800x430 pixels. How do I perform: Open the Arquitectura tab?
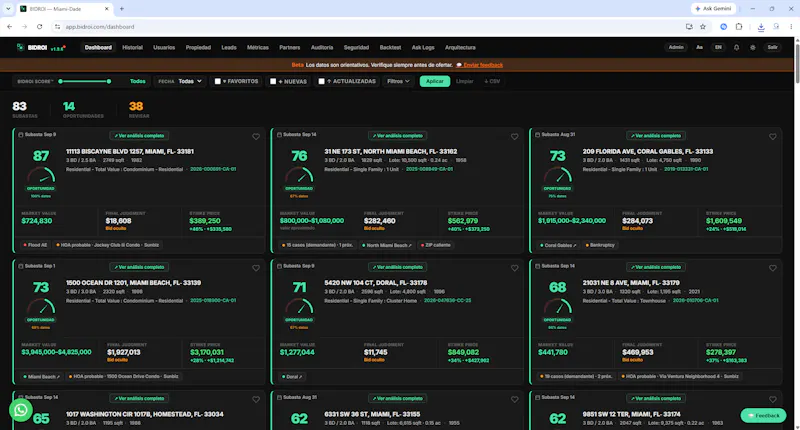(x=460, y=47)
